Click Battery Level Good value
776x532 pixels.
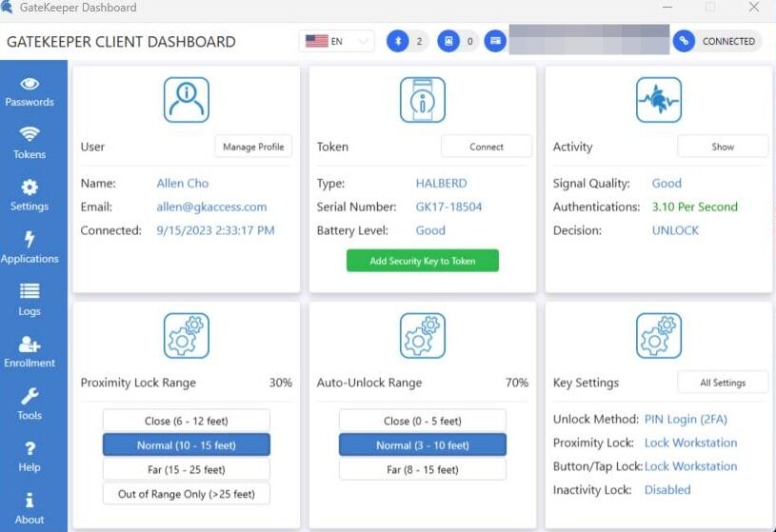click(x=430, y=230)
